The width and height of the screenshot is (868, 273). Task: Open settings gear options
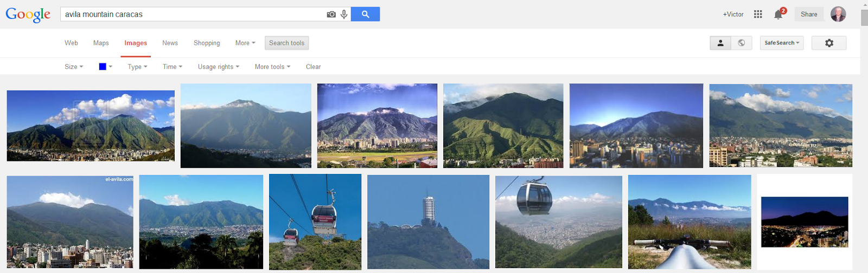click(x=829, y=43)
